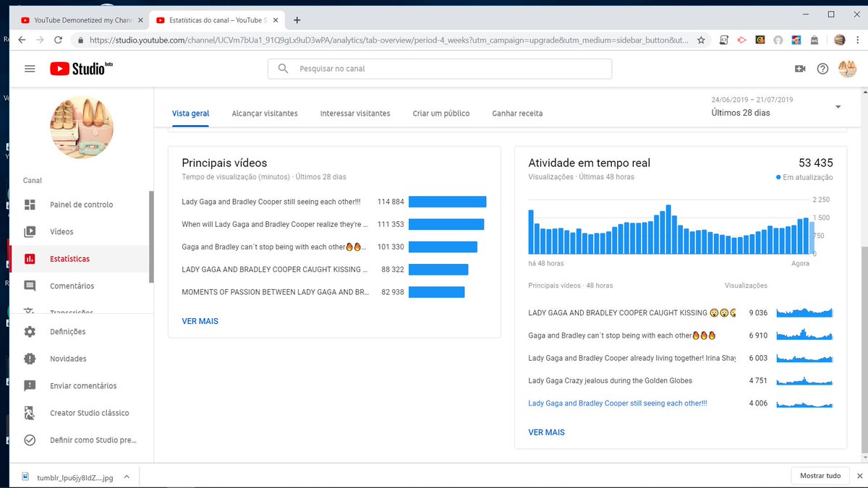This screenshot has width=868, height=488.
Task: Switch to Vista geral tab
Action: click(x=191, y=114)
